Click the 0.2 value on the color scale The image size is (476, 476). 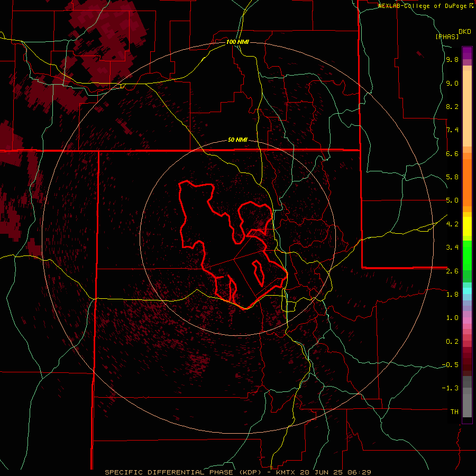[x=452, y=342]
